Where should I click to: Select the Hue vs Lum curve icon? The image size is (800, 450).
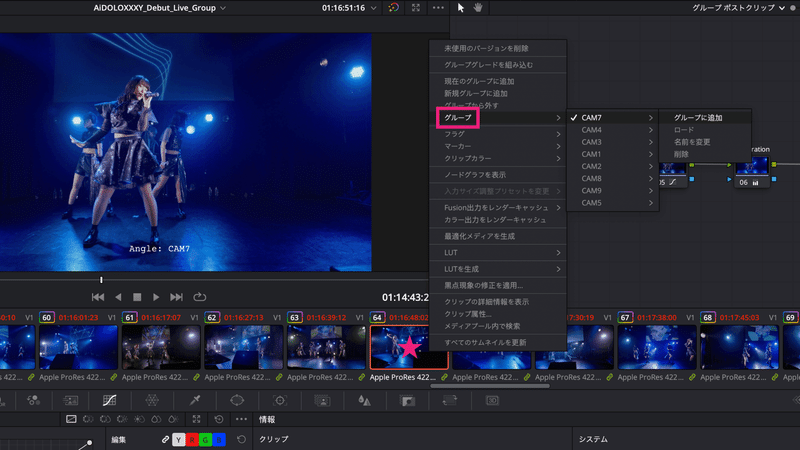tap(122, 419)
